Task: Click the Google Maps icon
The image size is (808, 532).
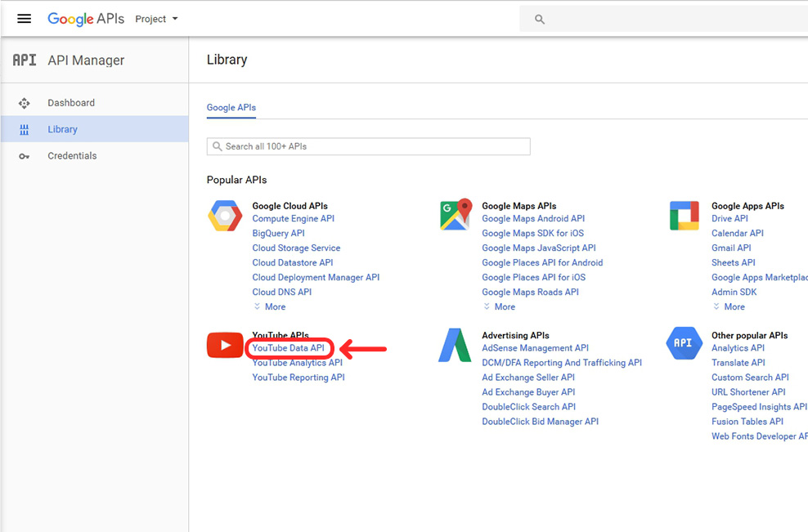Action: pos(456,214)
